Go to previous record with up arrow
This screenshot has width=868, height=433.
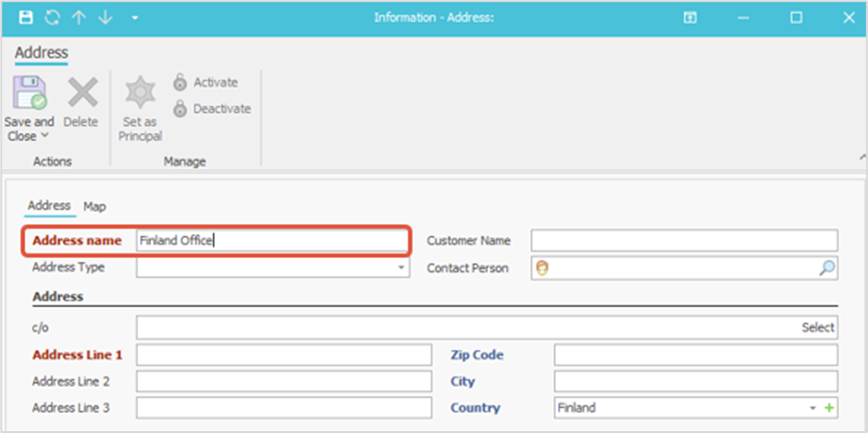click(x=79, y=18)
